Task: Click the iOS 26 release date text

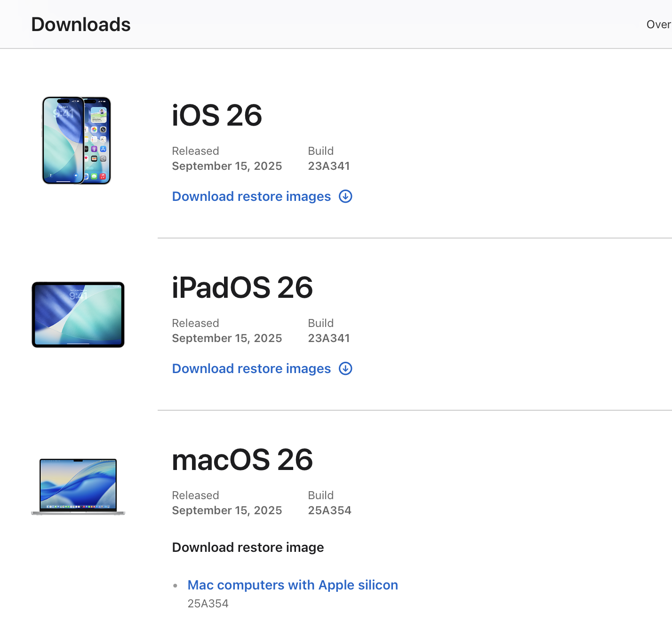Action: coord(227,166)
